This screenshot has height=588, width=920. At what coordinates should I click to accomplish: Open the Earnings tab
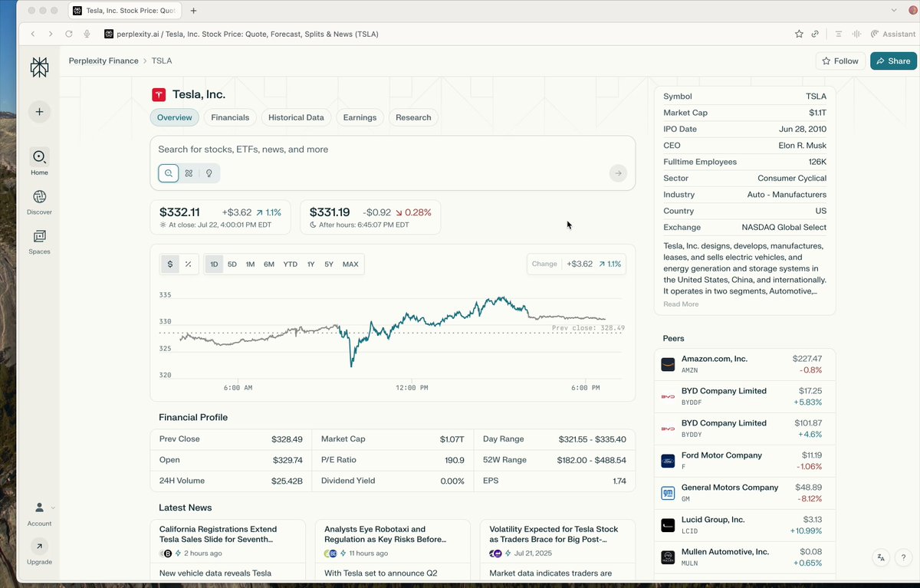360,117
